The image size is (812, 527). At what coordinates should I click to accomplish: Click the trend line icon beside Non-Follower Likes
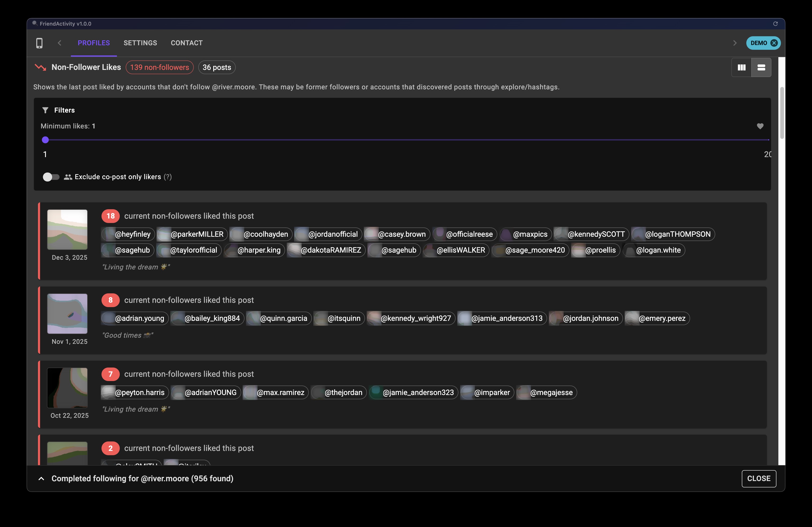point(40,67)
